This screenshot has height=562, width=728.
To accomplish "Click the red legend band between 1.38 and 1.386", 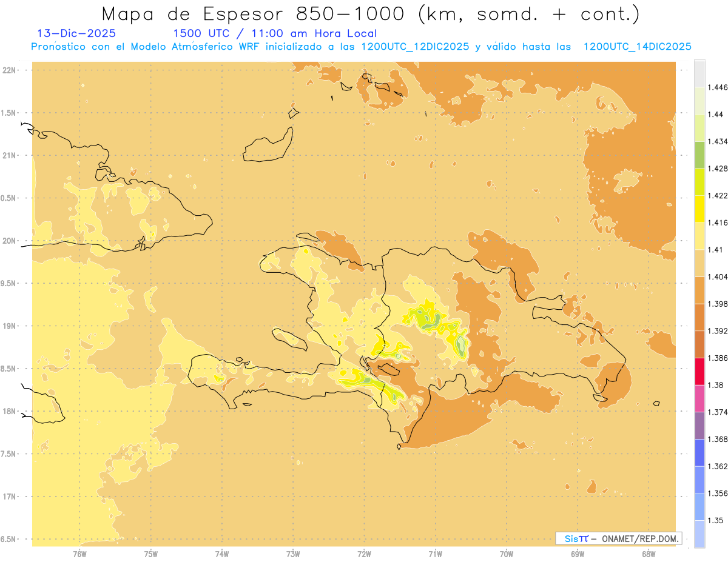I will 699,371.
